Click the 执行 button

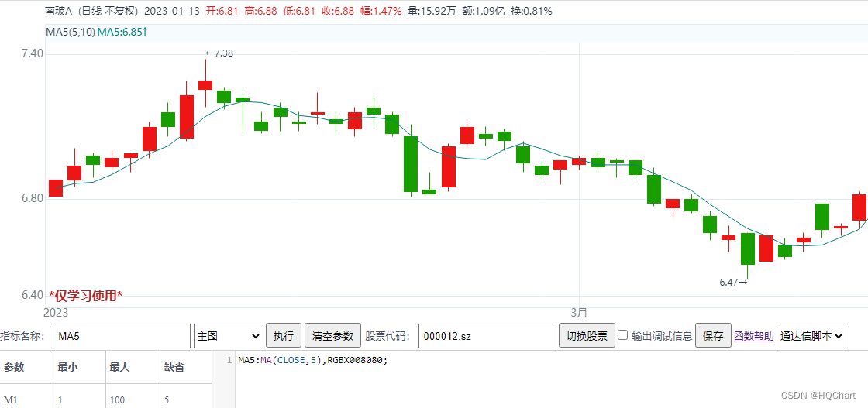(x=284, y=335)
